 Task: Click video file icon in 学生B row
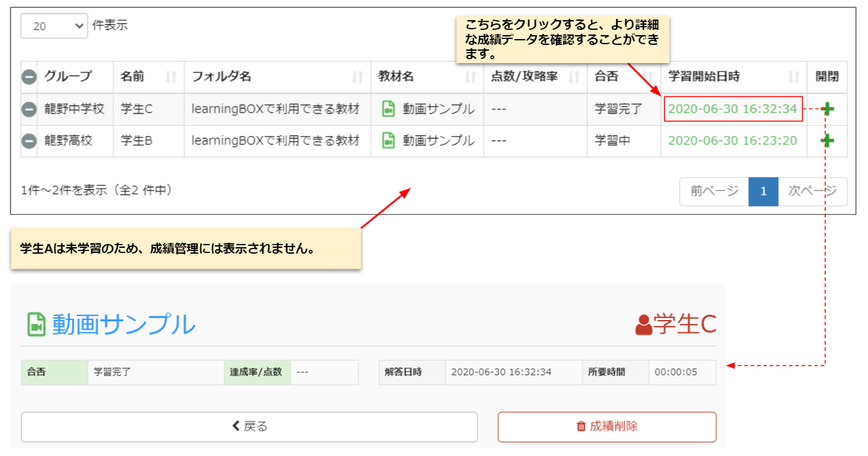pos(388,141)
